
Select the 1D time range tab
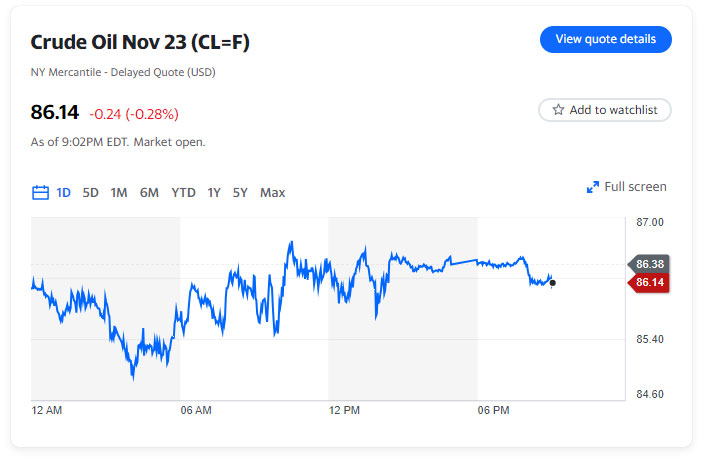point(64,192)
